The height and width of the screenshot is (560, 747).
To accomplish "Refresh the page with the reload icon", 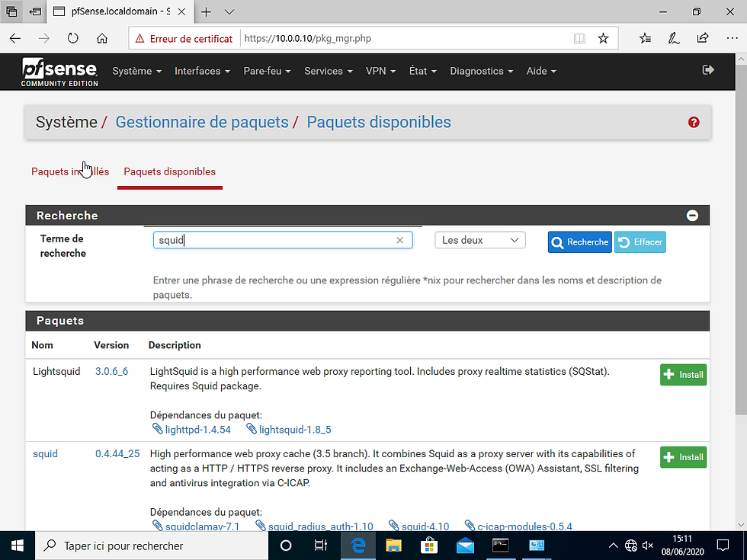I will (73, 39).
